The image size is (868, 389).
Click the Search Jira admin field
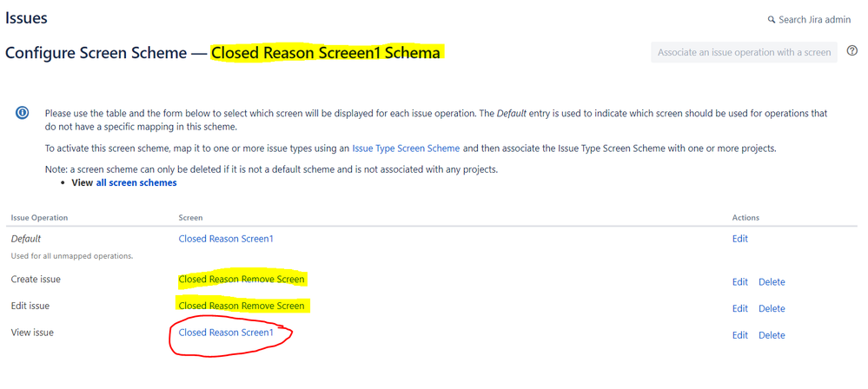809,20
